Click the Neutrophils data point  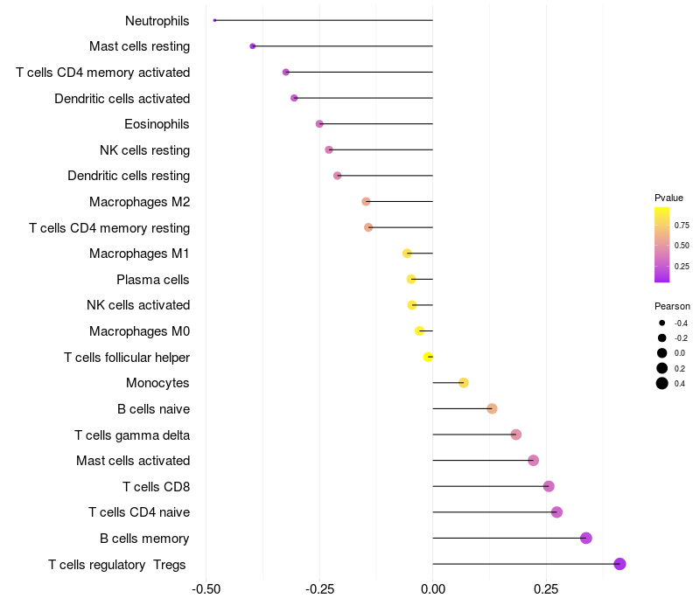(x=214, y=20)
